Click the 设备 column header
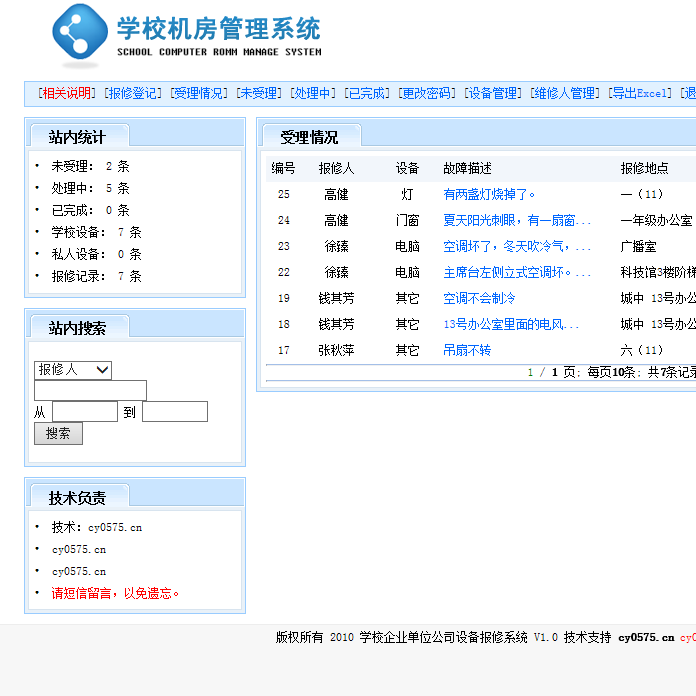 click(407, 168)
